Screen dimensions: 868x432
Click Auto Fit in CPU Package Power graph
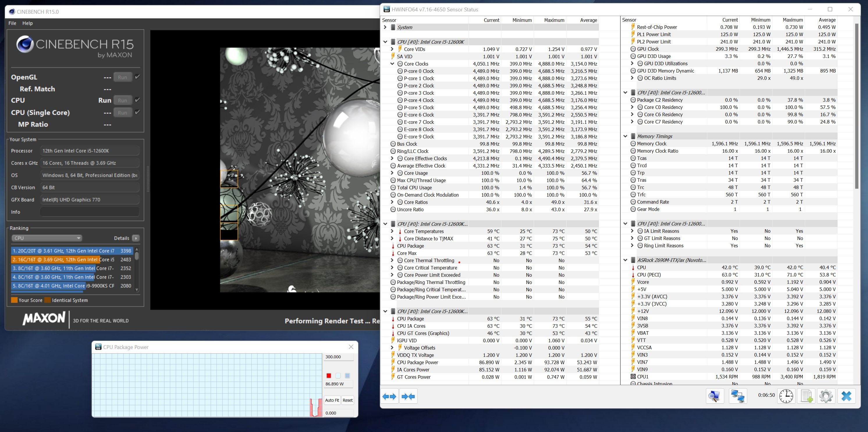click(332, 400)
